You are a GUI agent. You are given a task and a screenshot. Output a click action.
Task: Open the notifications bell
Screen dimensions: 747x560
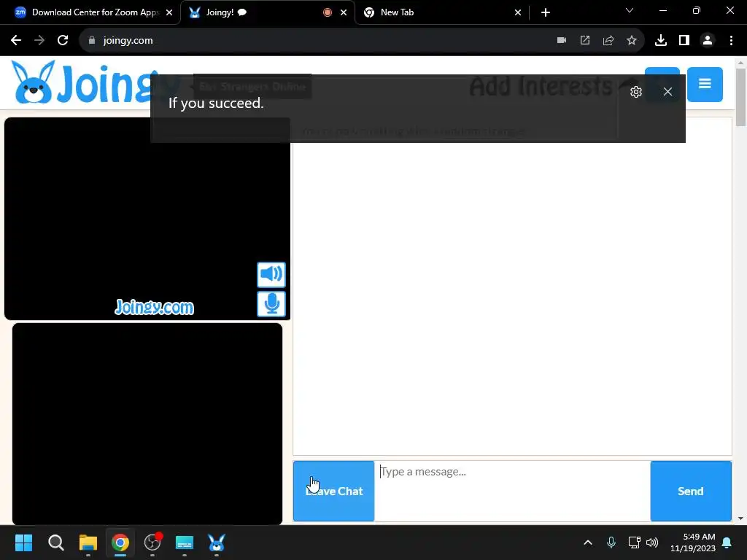(x=727, y=542)
